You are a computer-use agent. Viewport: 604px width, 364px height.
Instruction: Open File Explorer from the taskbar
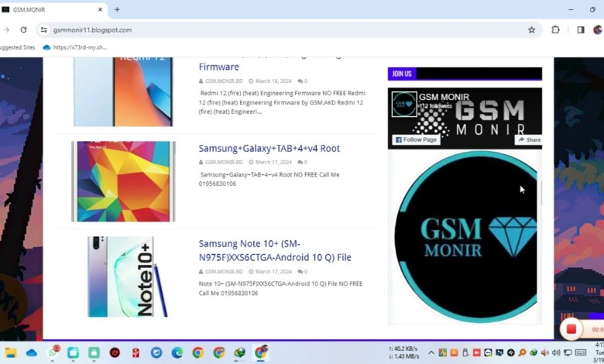pos(11,352)
